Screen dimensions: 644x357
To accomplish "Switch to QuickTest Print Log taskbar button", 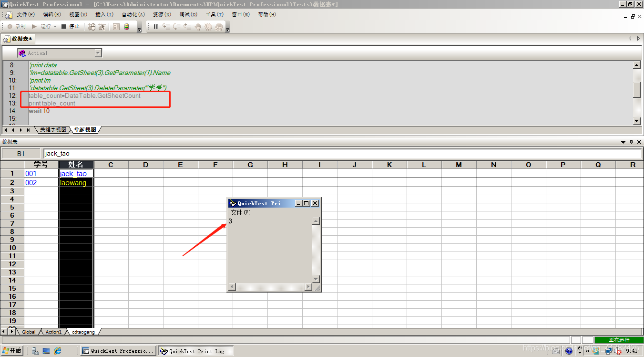I will click(196, 351).
